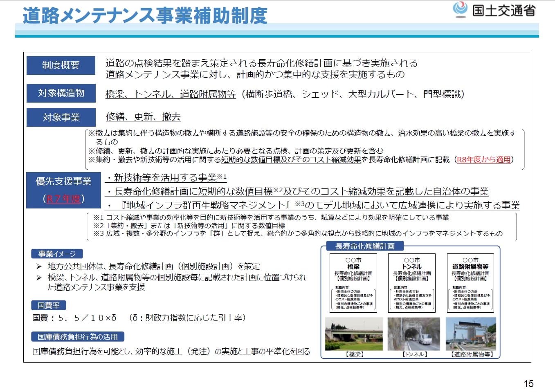Click the underlined 修繕、更新、撤去 text
555x392 pixels.
coord(143,117)
